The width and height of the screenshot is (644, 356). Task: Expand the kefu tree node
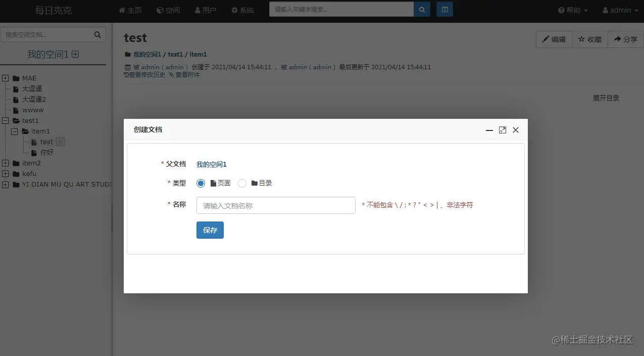coord(6,174)
